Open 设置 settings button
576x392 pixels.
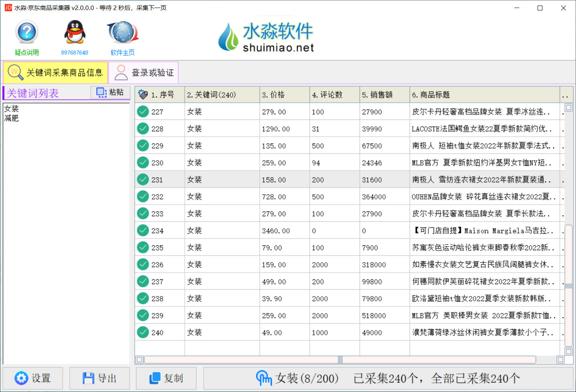click(33, 378)
